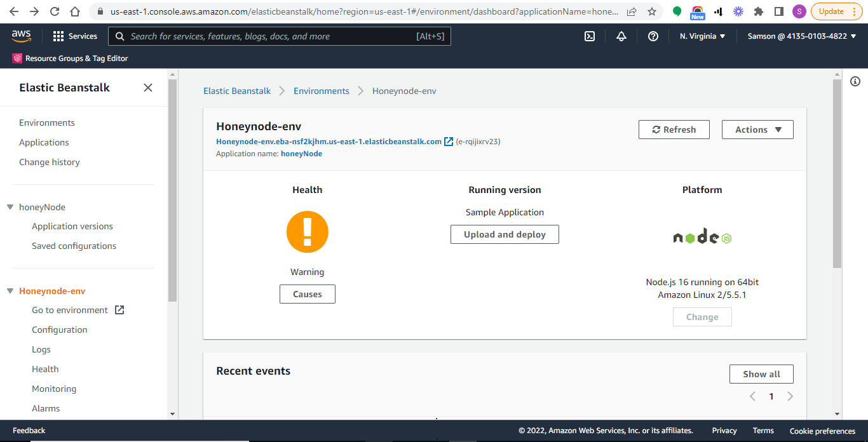Click Causes under the health warning
This screenshot has height=442, width=868.
click(307, 293)
